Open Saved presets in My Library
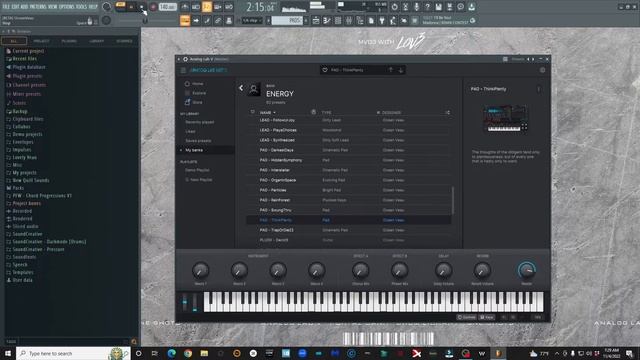640x360 pixels. click(198, 141)
